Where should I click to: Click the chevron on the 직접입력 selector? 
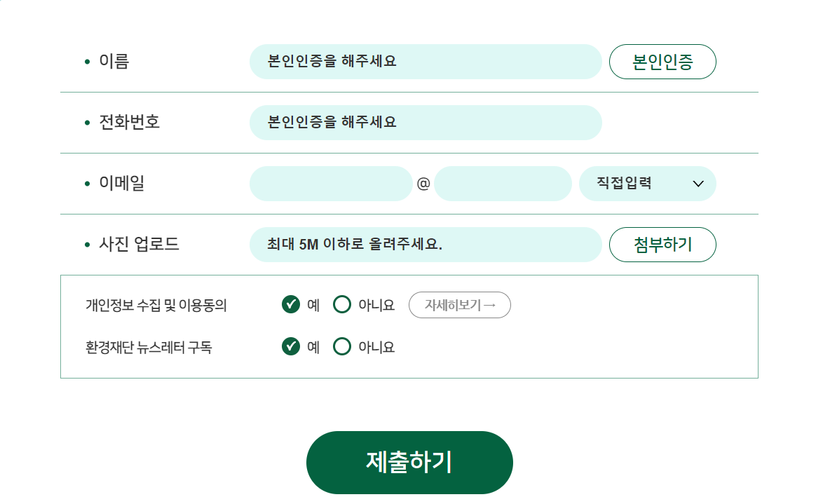pos(698,183)
